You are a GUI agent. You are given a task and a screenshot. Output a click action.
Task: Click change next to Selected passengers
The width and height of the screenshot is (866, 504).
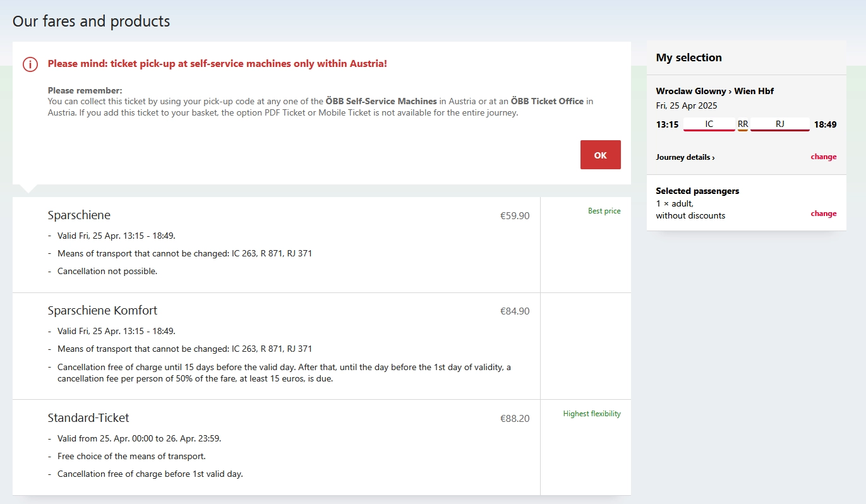(823, 213)
